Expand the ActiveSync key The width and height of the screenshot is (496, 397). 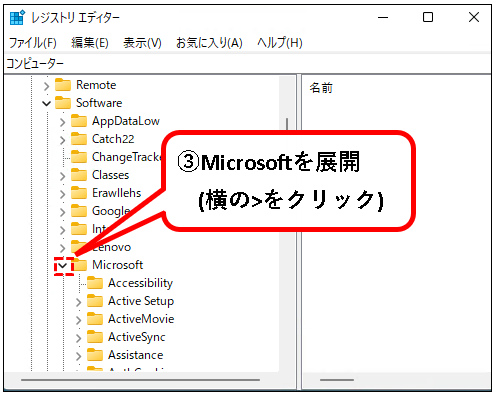coord(78,338)
